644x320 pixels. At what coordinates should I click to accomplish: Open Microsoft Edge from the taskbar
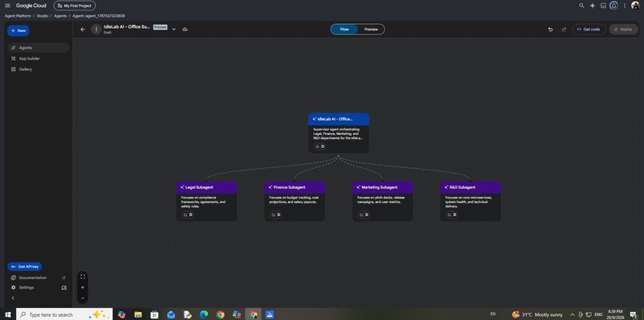click(204, 314)
